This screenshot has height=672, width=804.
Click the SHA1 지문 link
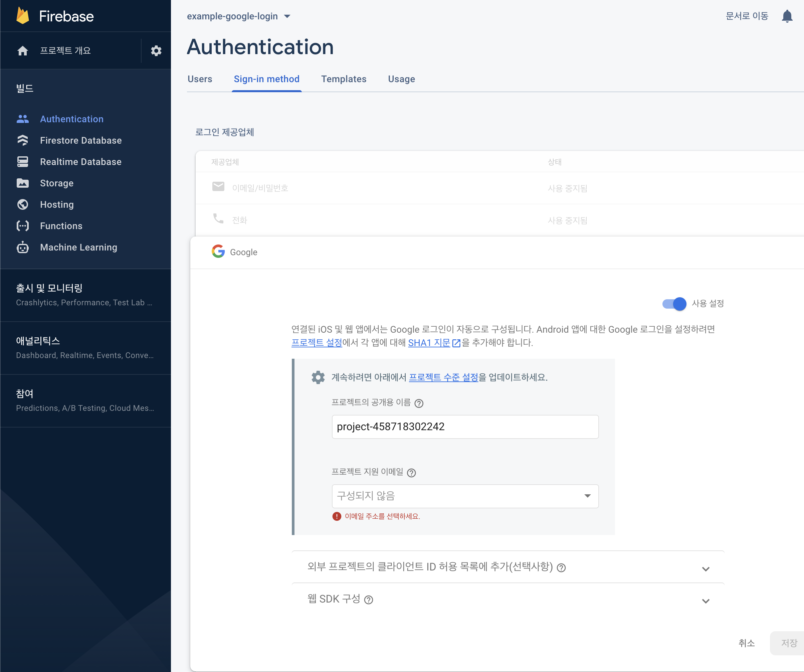[430, 343]
